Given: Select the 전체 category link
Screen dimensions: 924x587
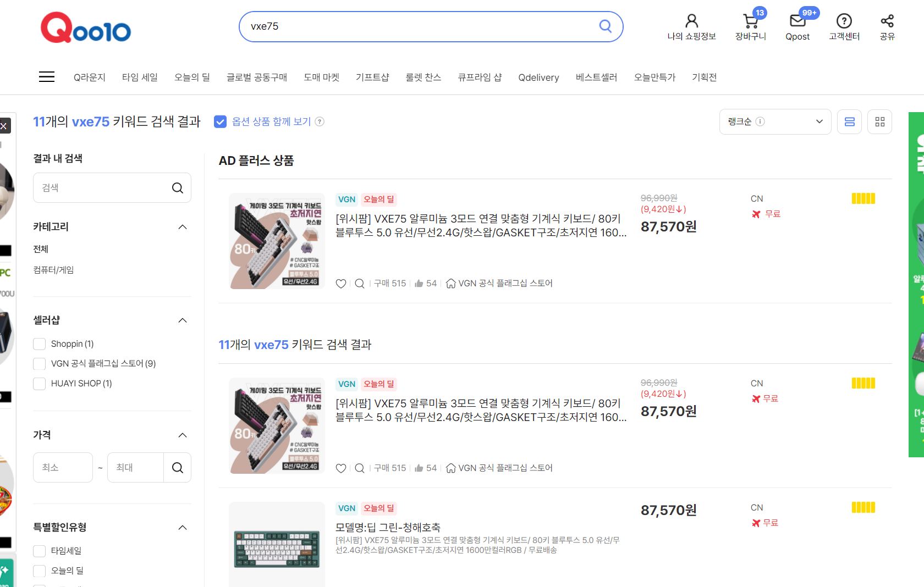Looking at the screenshot, I should 41,249.
